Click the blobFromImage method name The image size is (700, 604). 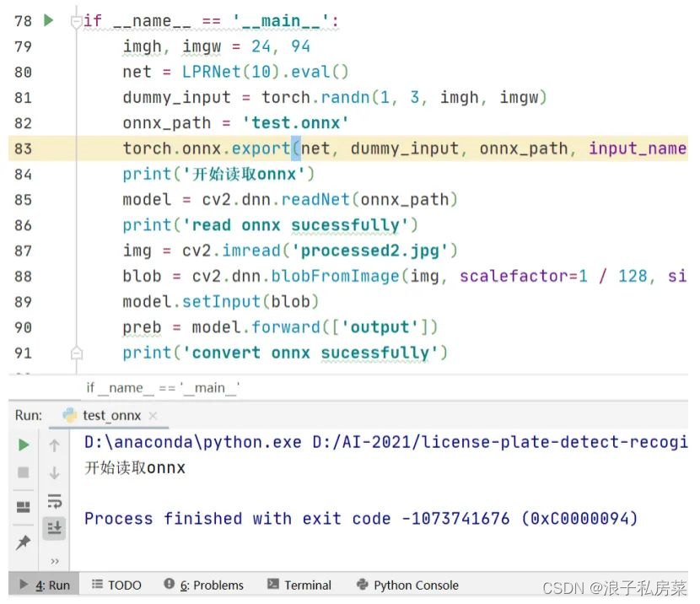coord(336,276)
